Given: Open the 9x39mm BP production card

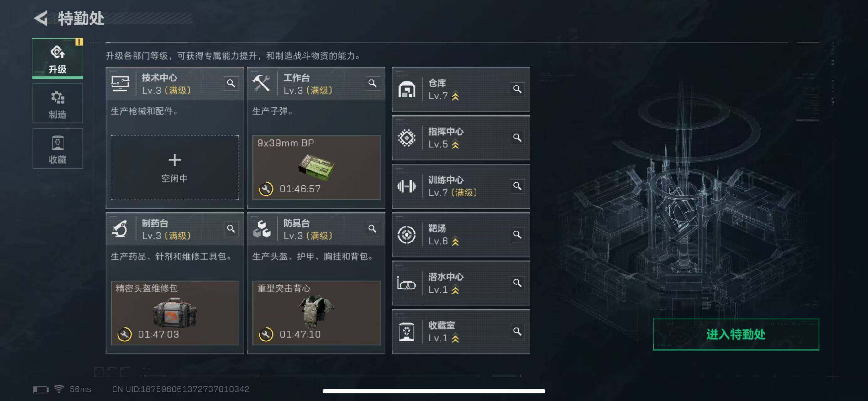Looking at the screenshot, I should point(316,167).
